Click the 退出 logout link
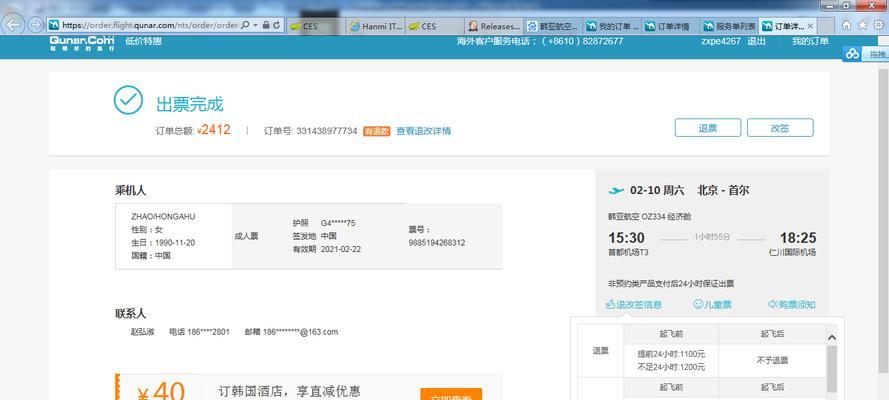 coord(757,41)
